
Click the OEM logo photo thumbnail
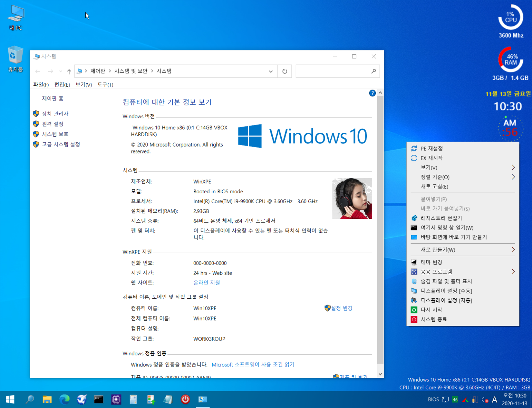352,198
